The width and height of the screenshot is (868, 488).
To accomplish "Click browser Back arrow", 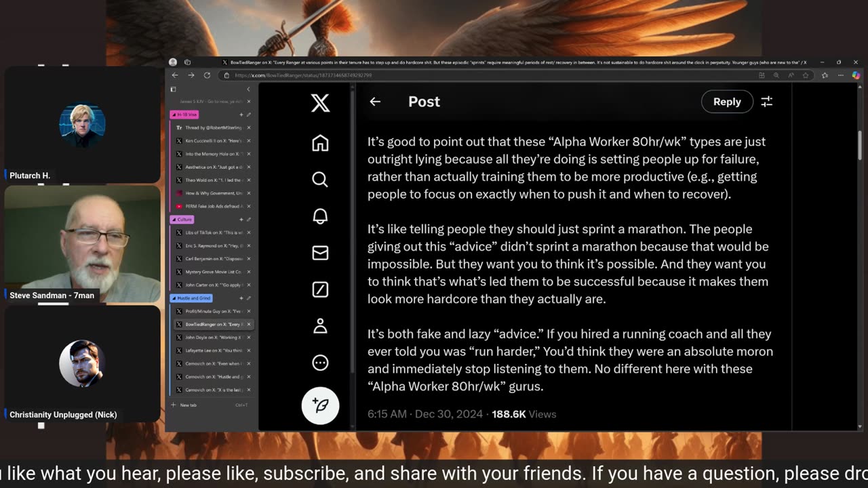I will pos(175,75).
